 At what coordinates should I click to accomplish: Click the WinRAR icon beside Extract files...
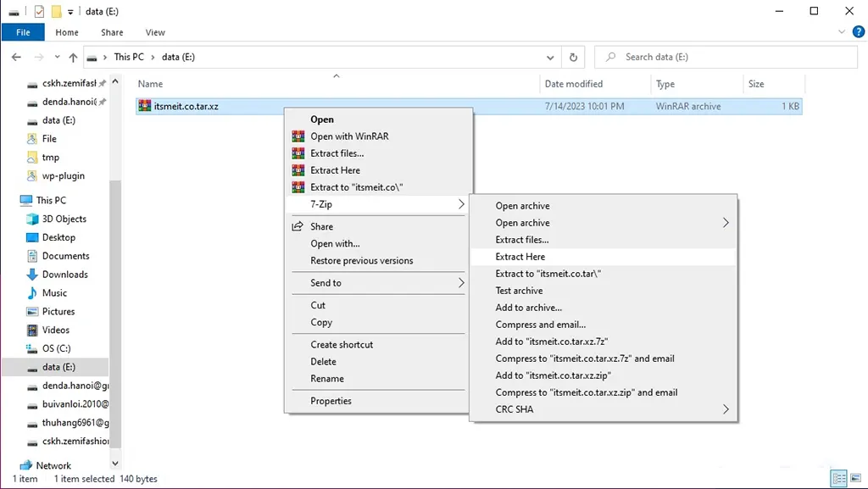[298, 153]
